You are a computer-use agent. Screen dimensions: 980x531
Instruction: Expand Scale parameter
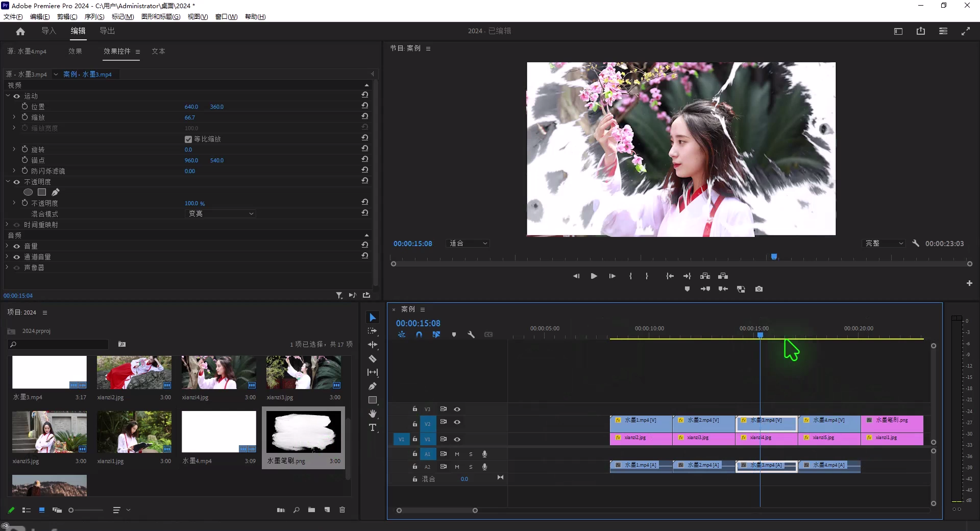(x=14, y=117)
